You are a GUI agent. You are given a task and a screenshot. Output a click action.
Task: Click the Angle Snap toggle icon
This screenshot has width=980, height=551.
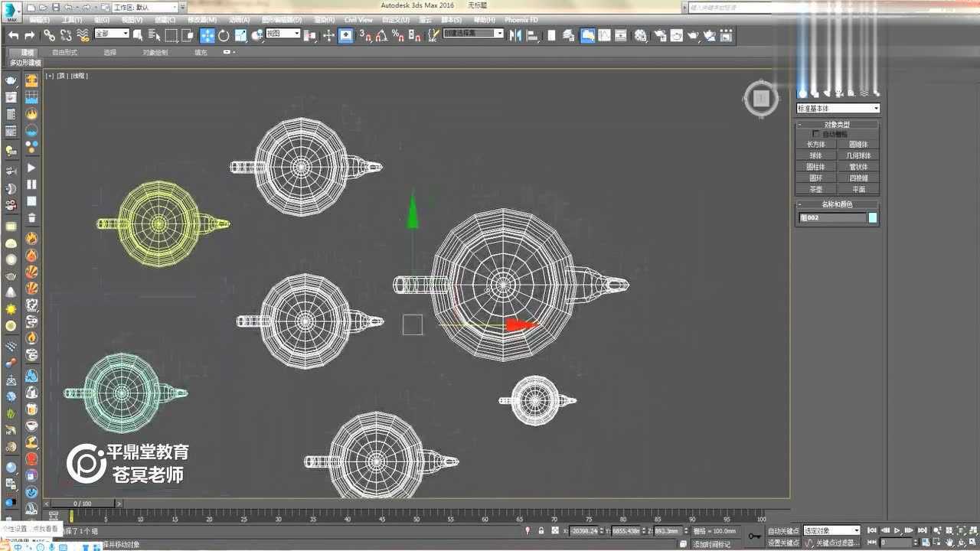pyautogui.click(x=381, y=35)
